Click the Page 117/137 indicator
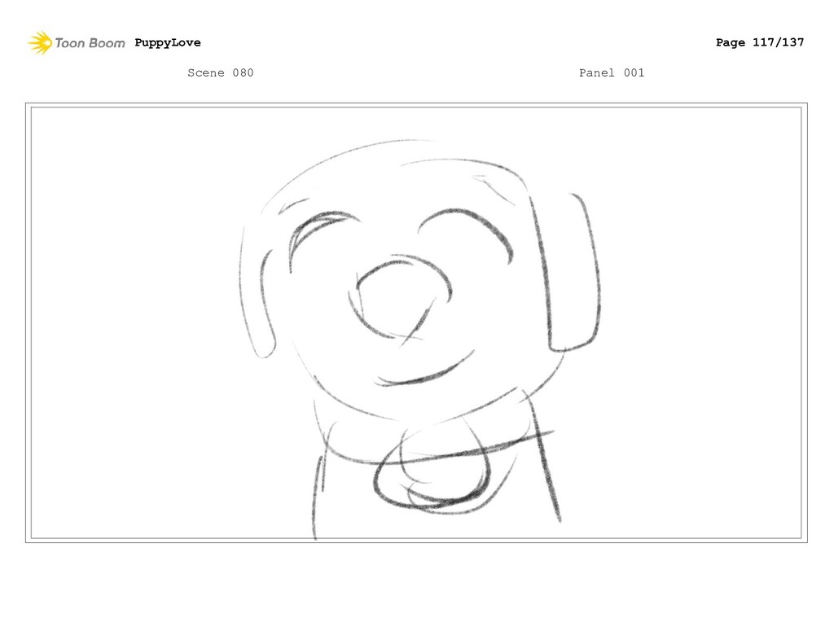Image resolution: width=834 pixels, height=644 pixels. pos(760,42)
